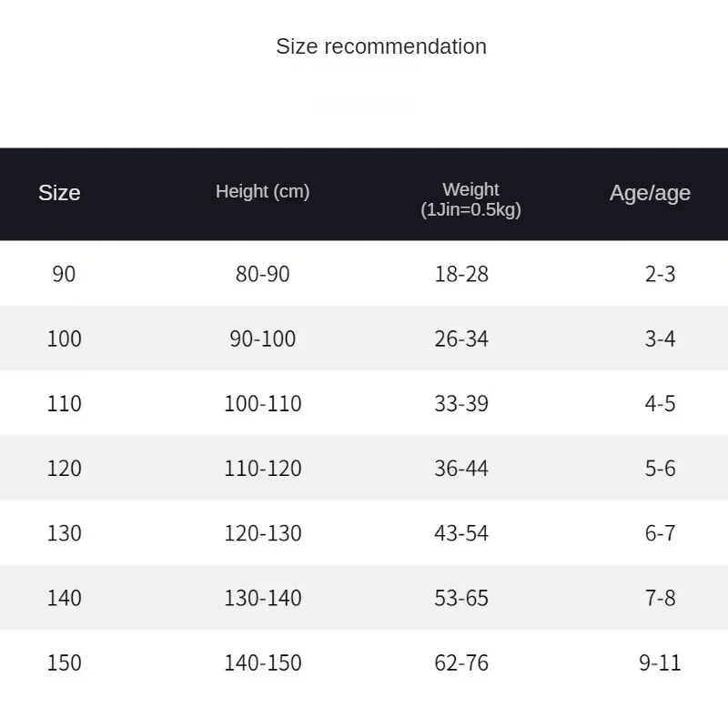Screen dimensions: 728x728
Task: Select size 100 in the table
Action: [x=64, y=339]
